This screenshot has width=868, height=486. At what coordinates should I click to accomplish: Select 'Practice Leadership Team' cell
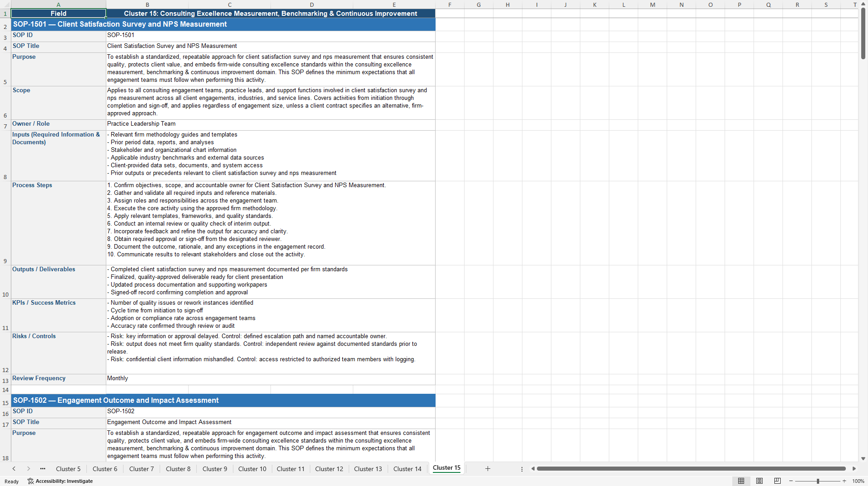(x=270, y=125)
